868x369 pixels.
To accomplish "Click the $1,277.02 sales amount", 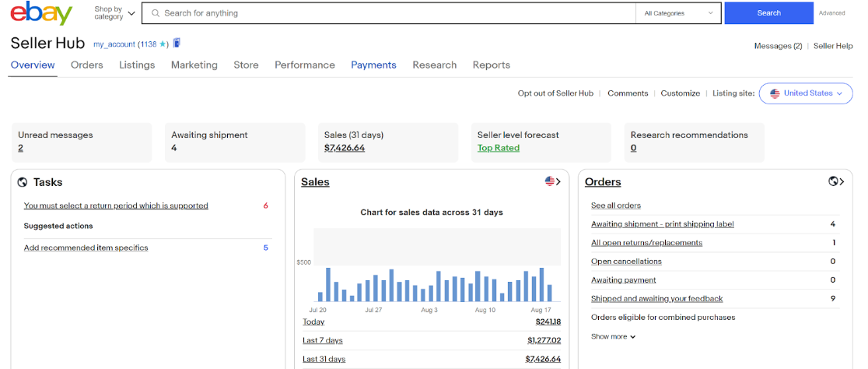I will (544, 340).
